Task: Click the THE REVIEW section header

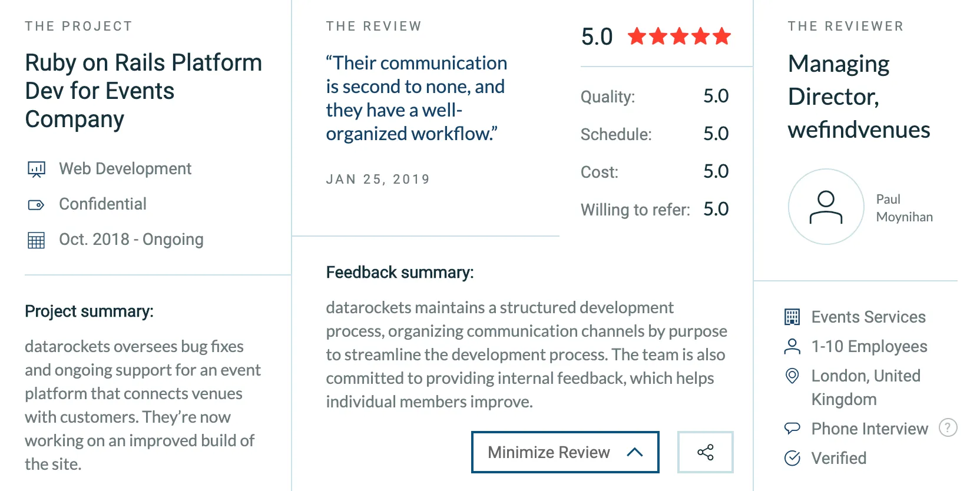Action: [374, 26]
